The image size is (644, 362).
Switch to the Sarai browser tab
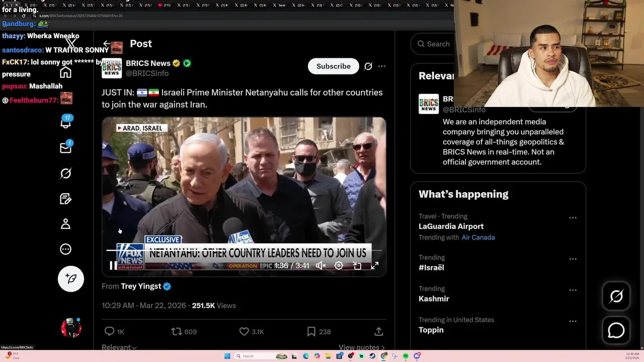281,5
